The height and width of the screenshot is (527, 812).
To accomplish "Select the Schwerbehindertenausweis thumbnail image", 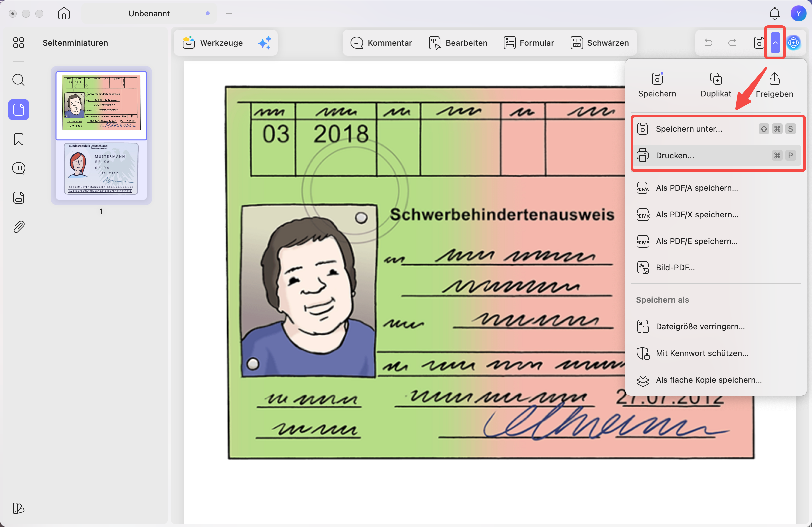I will [101, 102].
